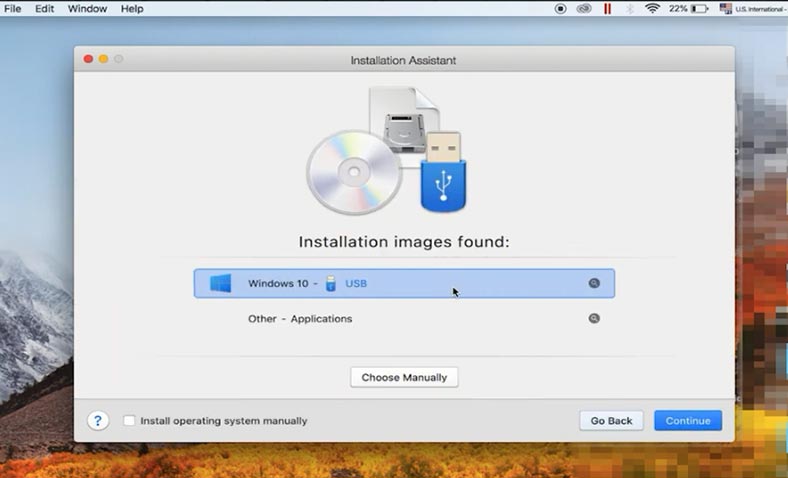Click the Continue button
788x478 pixels.
pos(688,421)
